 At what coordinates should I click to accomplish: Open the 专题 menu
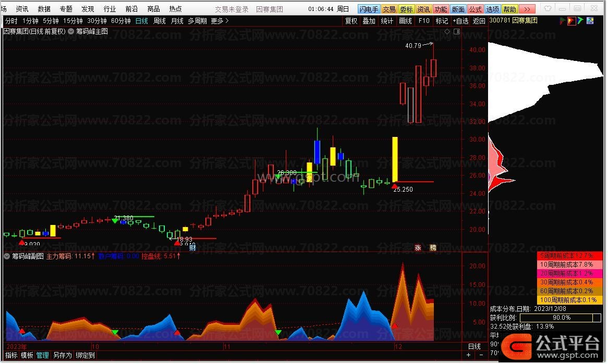click(x=66, y=9)
